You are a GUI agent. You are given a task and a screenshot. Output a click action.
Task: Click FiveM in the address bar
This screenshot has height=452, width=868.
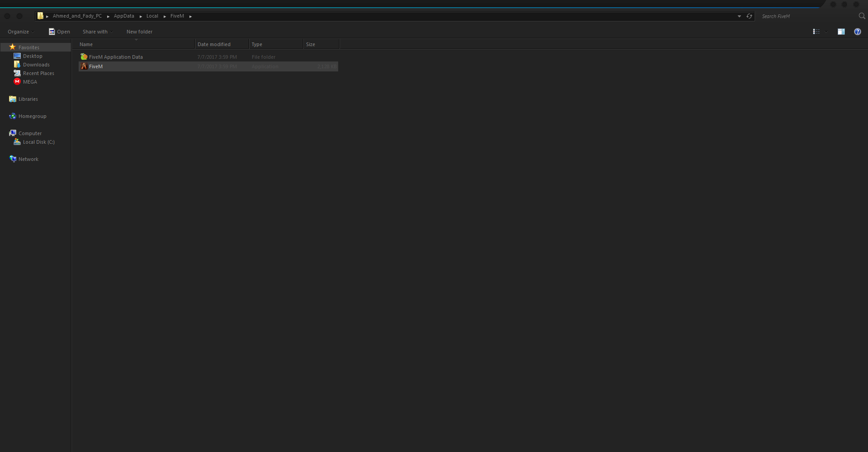(x=177, y=16)
